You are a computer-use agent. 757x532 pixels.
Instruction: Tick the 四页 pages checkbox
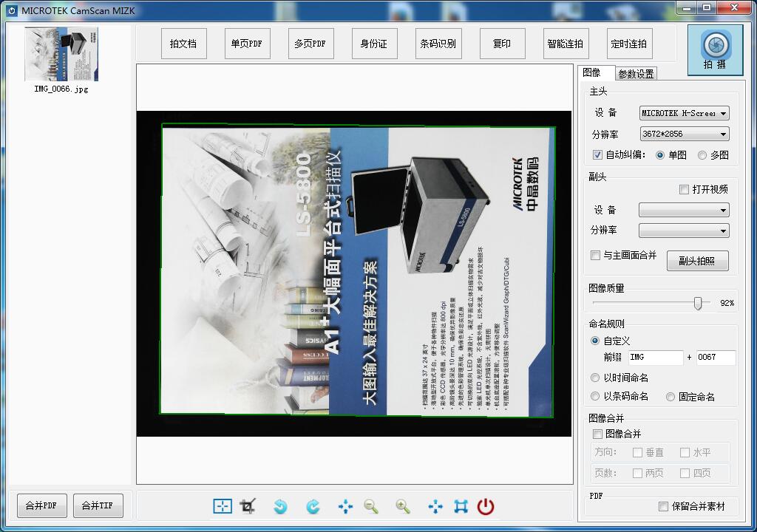click(685, 473)
